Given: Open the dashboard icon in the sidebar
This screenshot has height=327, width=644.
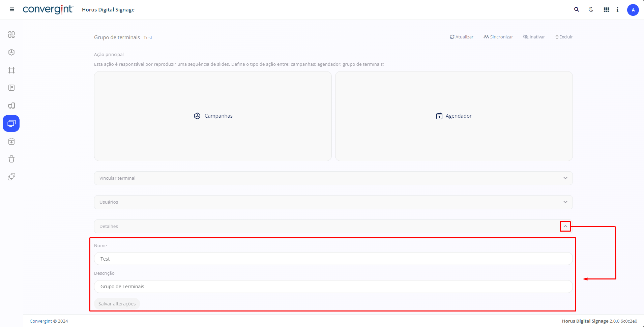Looking at the screenshot, I should pos(11,34).
